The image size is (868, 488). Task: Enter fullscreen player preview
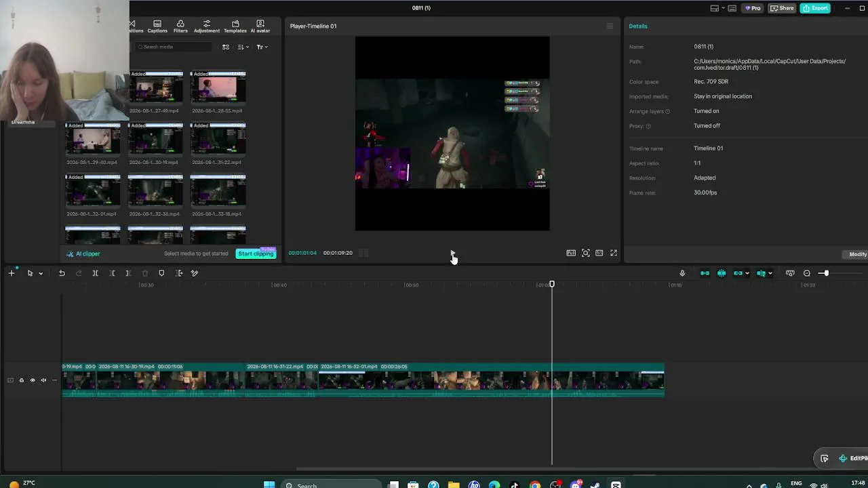pyautogui.click(x=614, y=253)
